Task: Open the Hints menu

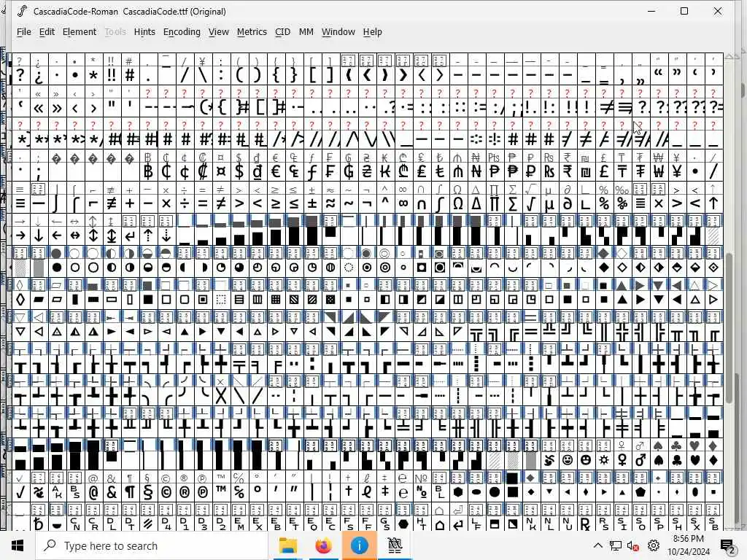Action: [144, 32]
